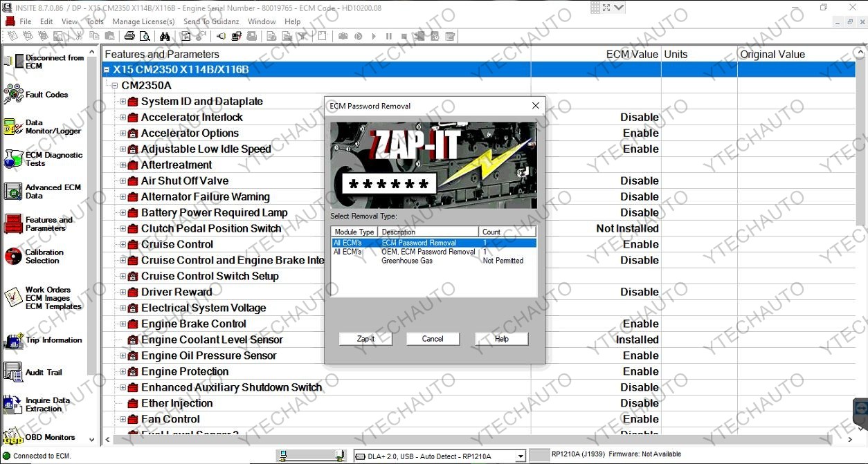The width and height of the screenshot is (868, 464).
Task: Collapse the CM2350A tree node
Action: pos(115,86)
